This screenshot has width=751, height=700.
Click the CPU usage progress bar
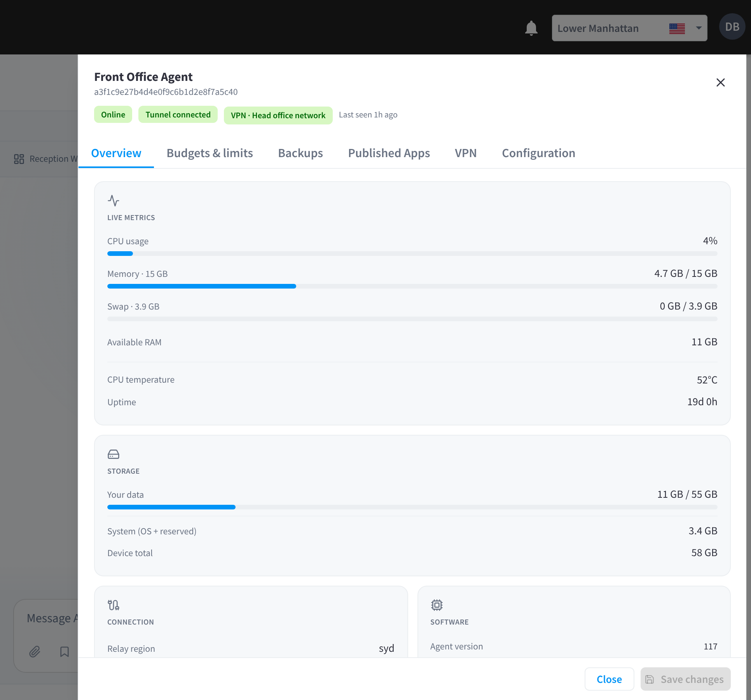(412, 254)
